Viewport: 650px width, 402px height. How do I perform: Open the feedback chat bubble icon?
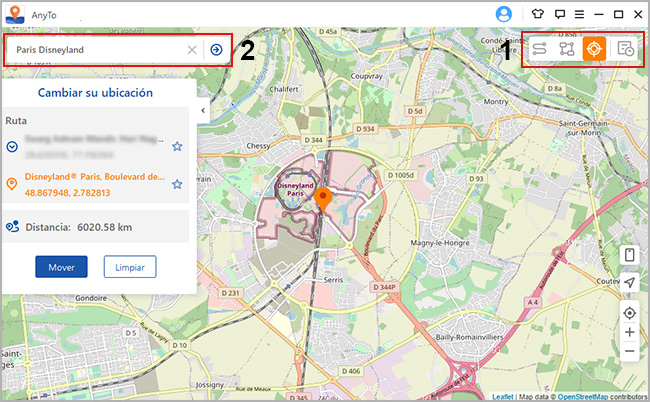coord(560,15)
